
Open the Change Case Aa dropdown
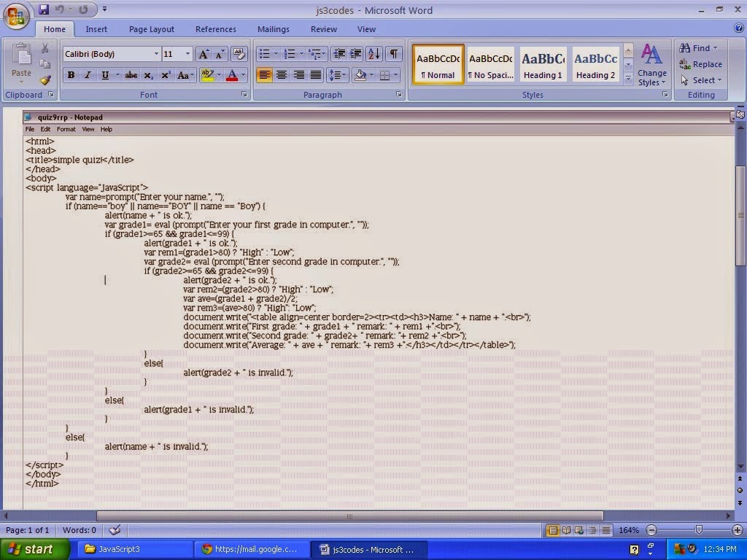click(x=185, y=75)
